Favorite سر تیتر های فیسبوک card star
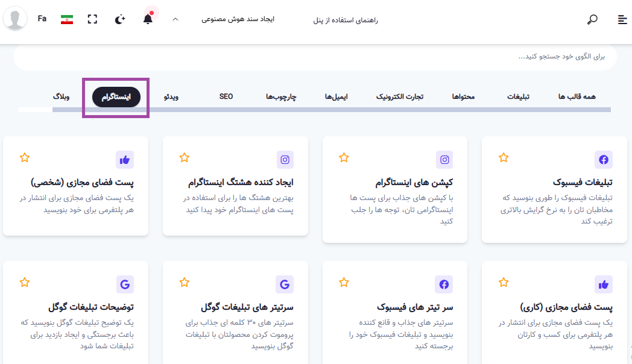This screenshot has width=632, height=364. click(x=344, y=282)
